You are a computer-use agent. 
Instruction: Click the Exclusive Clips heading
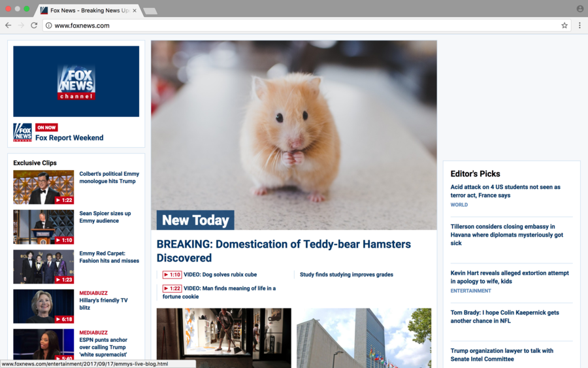pos(35,163)
